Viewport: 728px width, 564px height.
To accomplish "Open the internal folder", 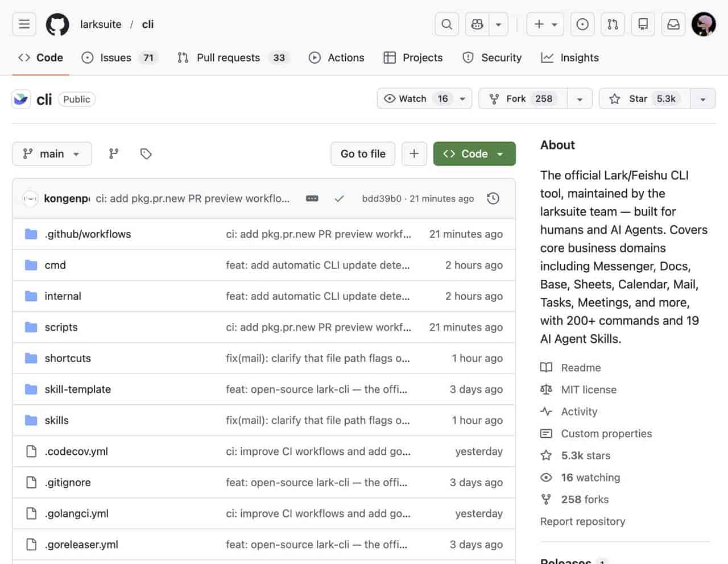I will pos(63,296).
